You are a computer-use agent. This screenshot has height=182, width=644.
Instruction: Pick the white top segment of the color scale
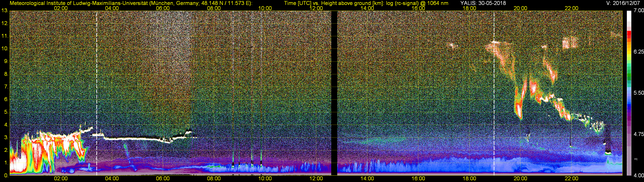[629, 16]
